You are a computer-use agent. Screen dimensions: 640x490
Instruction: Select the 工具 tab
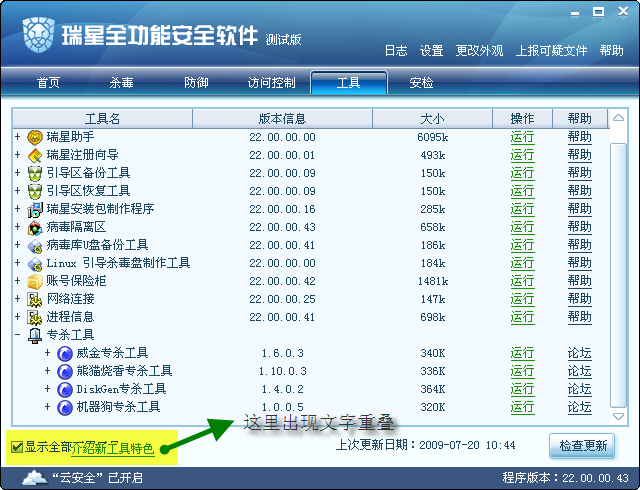(x=349, y=83)
